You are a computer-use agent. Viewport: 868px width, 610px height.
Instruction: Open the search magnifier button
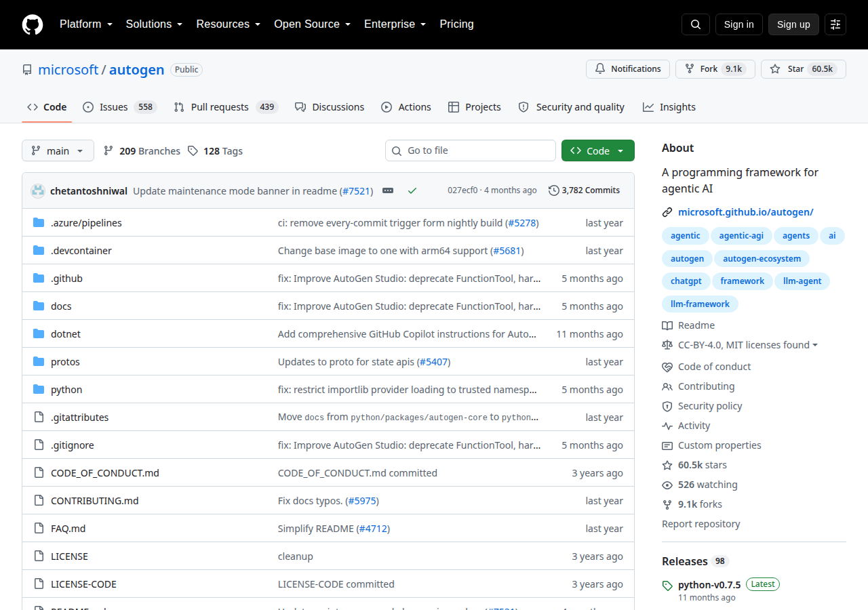tap(696, 24)
